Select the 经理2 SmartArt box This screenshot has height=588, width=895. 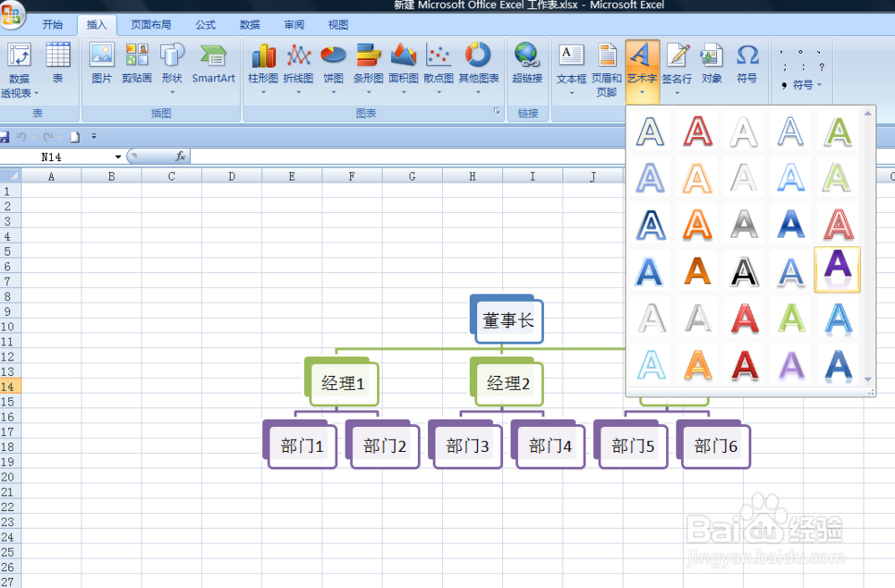507,382
